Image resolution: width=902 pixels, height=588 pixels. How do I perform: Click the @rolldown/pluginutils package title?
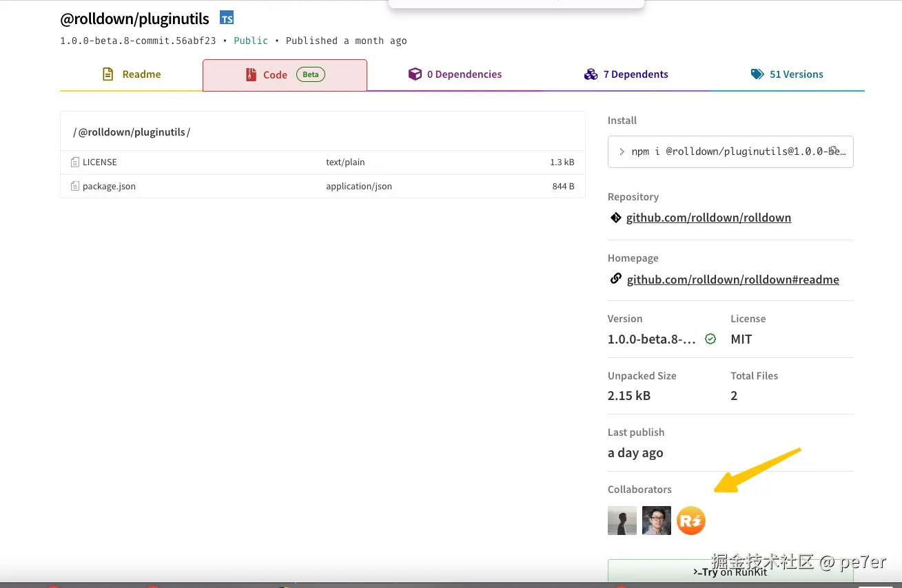click(135, 19)
